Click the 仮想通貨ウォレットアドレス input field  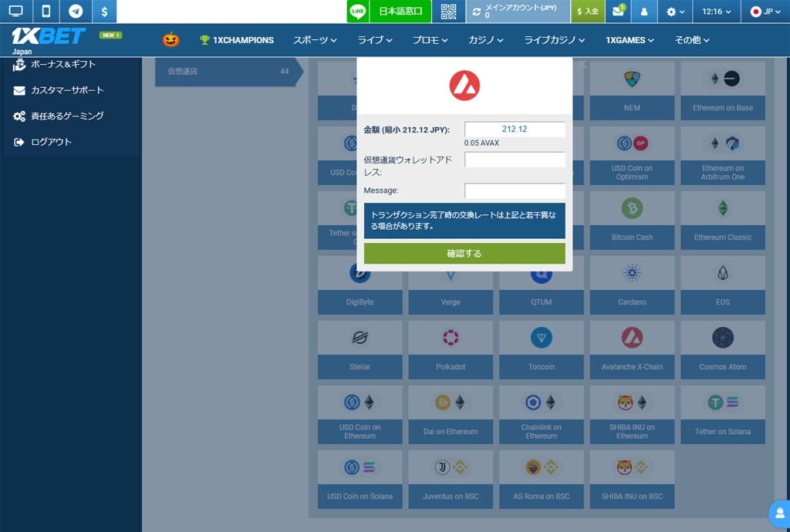[x=515, y=160]
